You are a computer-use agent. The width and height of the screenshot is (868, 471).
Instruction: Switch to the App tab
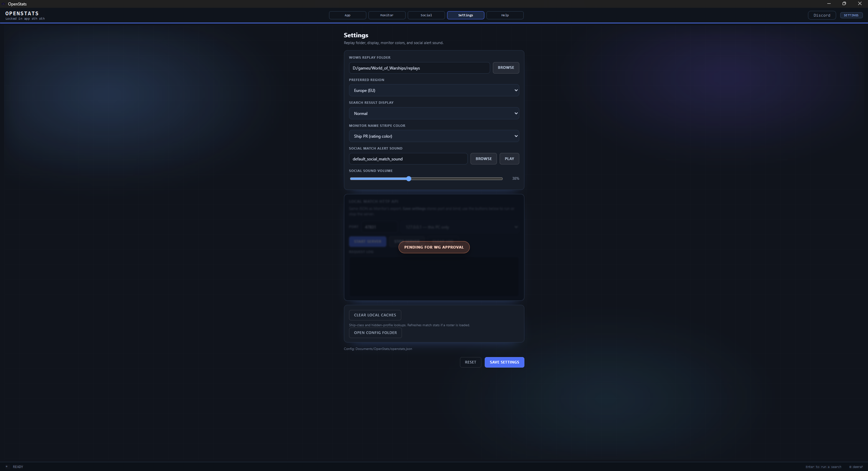347,15
